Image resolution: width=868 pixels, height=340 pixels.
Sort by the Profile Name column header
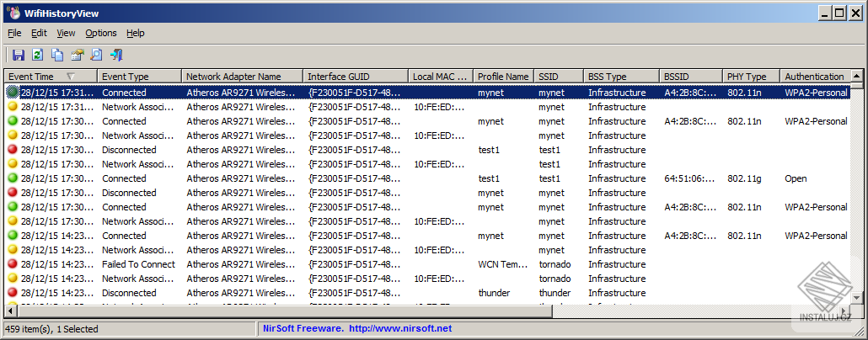click(504, 77)
